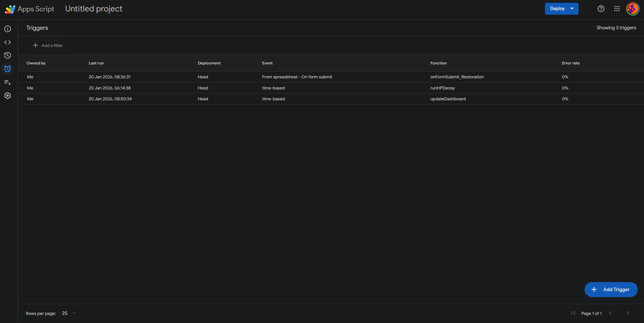644x323 pixels.
Task: Click the Apps Script logo
Action: point(10,9)
